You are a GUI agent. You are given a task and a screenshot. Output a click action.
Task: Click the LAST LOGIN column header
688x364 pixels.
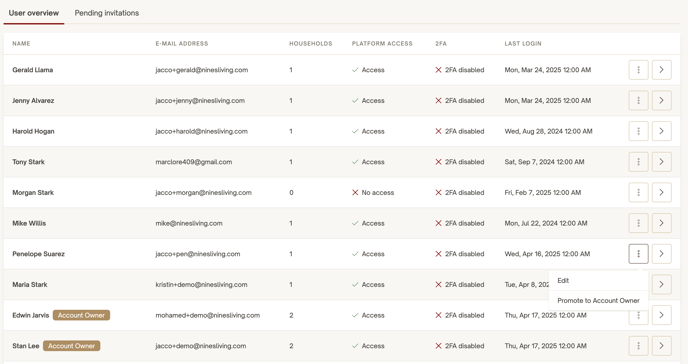coord(523,43)
